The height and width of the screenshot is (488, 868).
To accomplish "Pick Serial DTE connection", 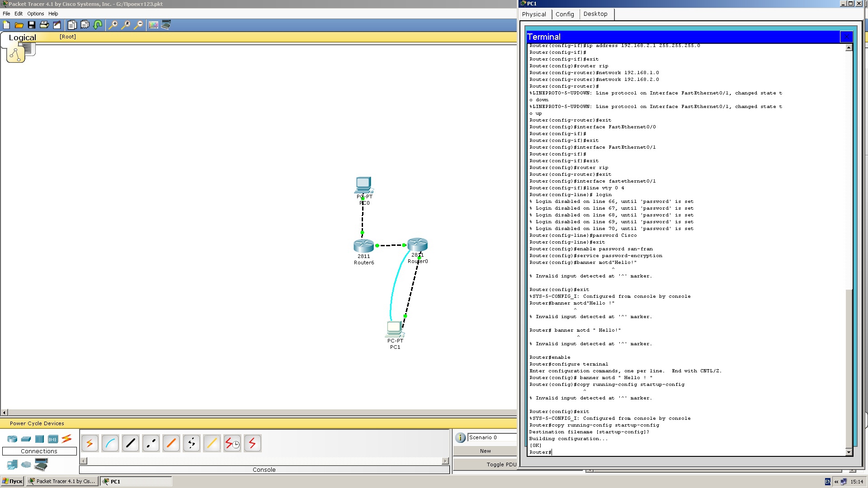I will (252, 443).
